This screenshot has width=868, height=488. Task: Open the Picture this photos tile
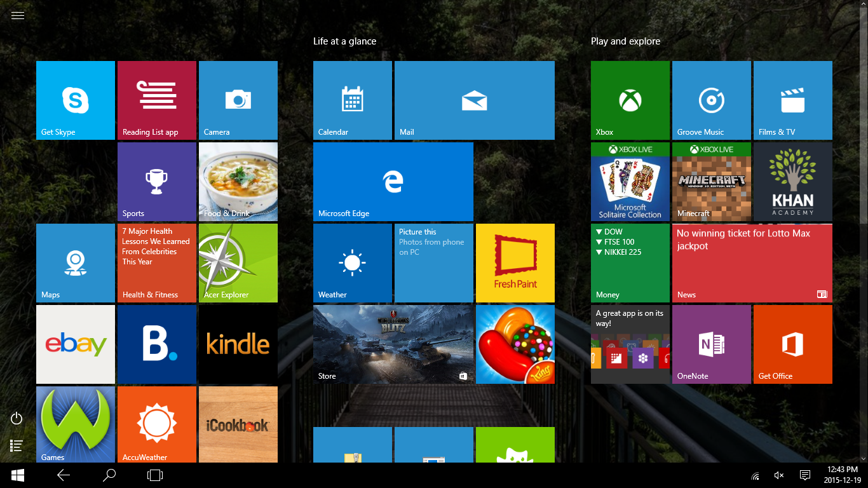434,263
